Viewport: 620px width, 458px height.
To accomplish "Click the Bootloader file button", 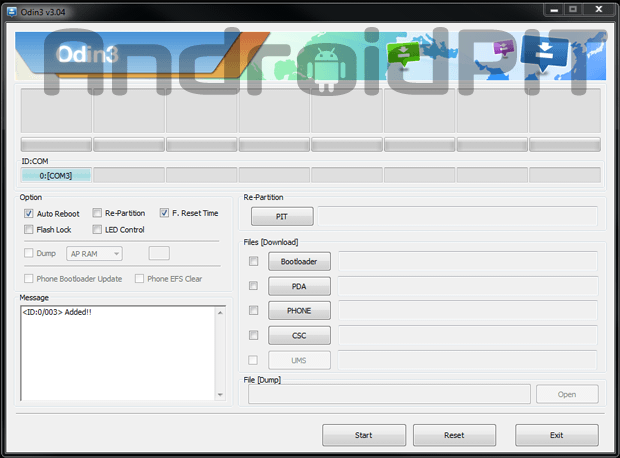I will click(299, 261).
